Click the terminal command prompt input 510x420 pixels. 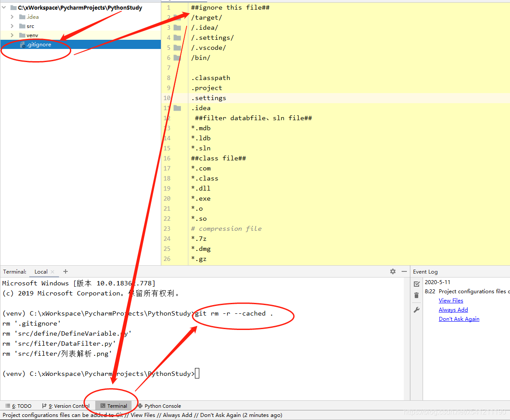click(197, 374)
